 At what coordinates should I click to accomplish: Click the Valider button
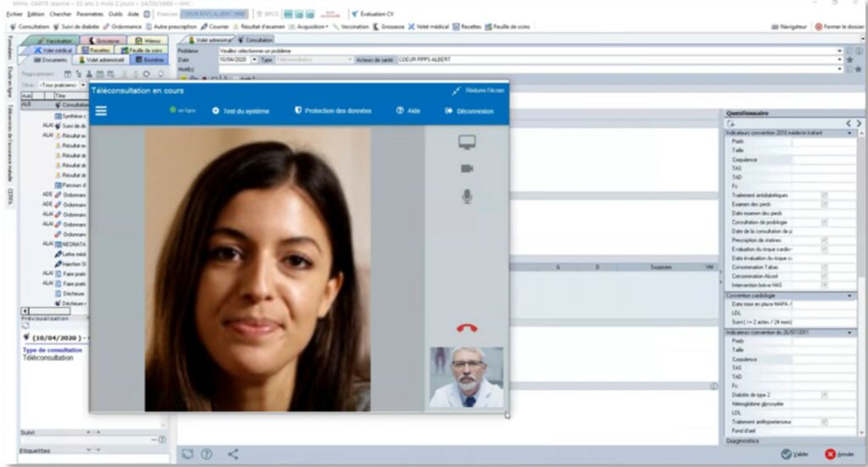[794, 454]
